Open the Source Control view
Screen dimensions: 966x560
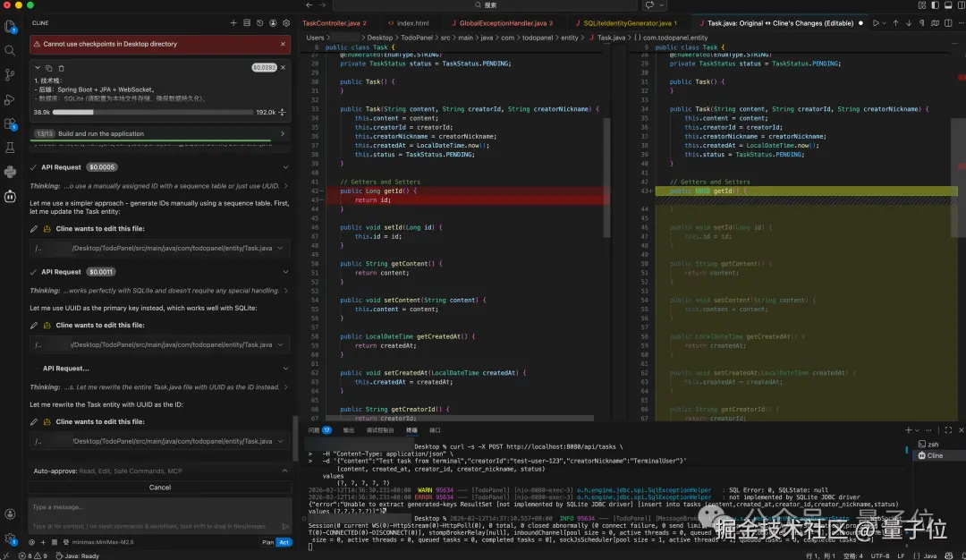(11, 75)
